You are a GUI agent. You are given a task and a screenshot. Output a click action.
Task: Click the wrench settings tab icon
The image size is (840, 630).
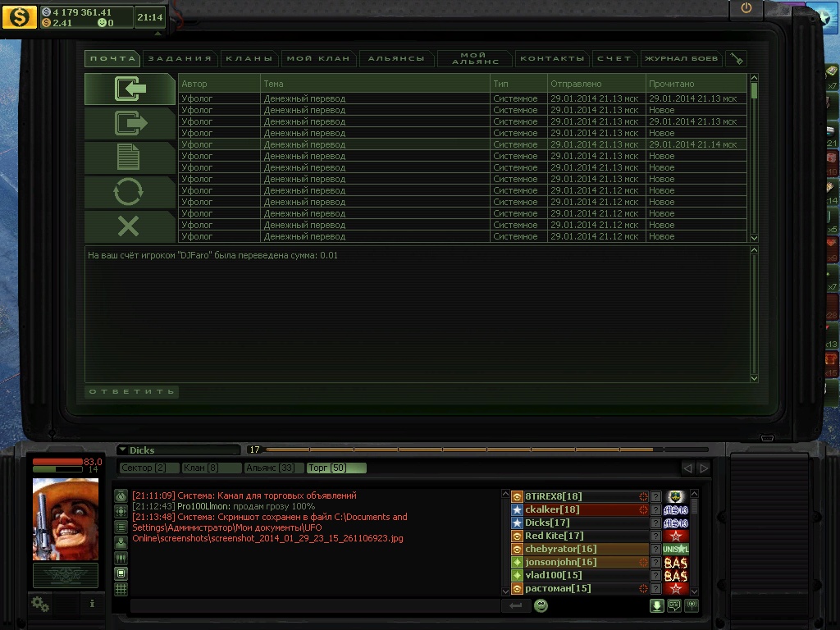click(x=737, y=58)
